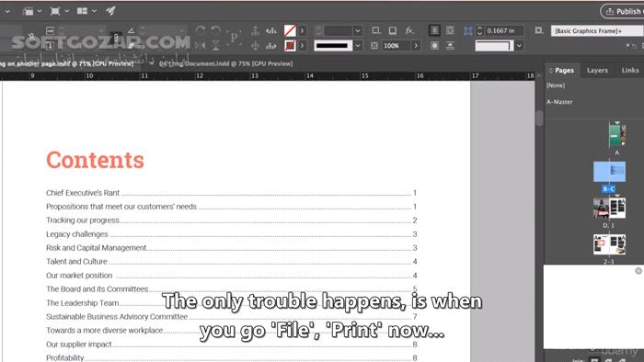This screenshot has height=362, width=644.
Task: Click the 0.1667 in value field
Action: pyautogui.click(x=504, y=30)
